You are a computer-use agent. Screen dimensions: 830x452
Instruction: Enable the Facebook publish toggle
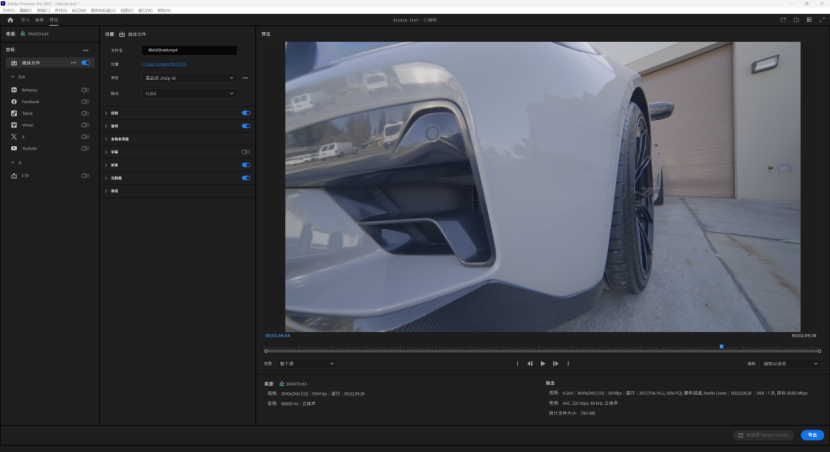pyautogui.click(x=85, y=102)
